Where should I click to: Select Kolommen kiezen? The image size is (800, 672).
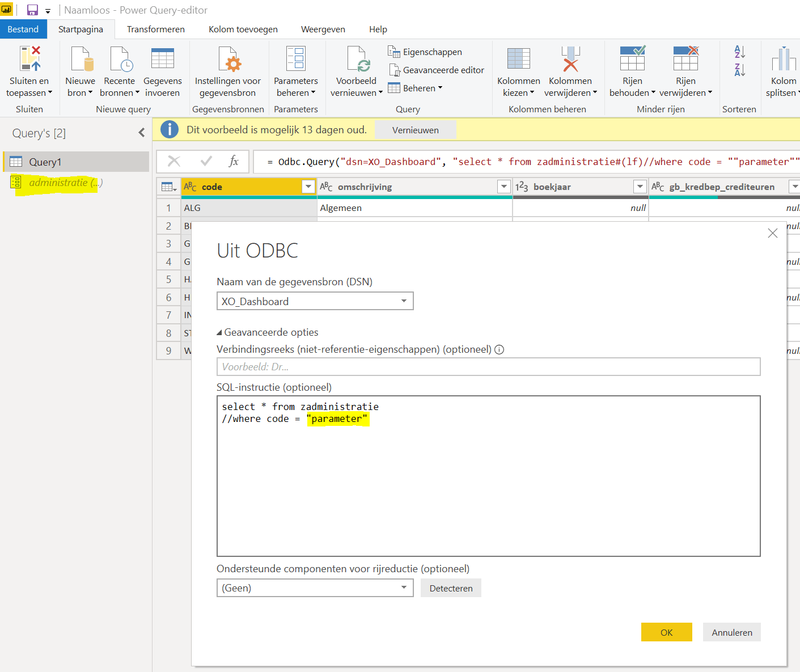coord(518,72)
